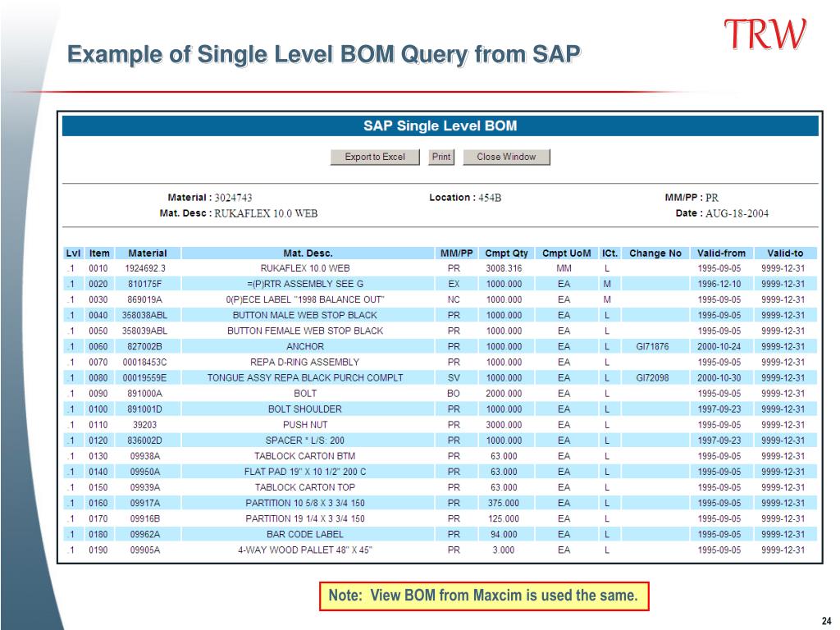Click the TRW logo
The image size is (840, 630).
tap(765, 34)
